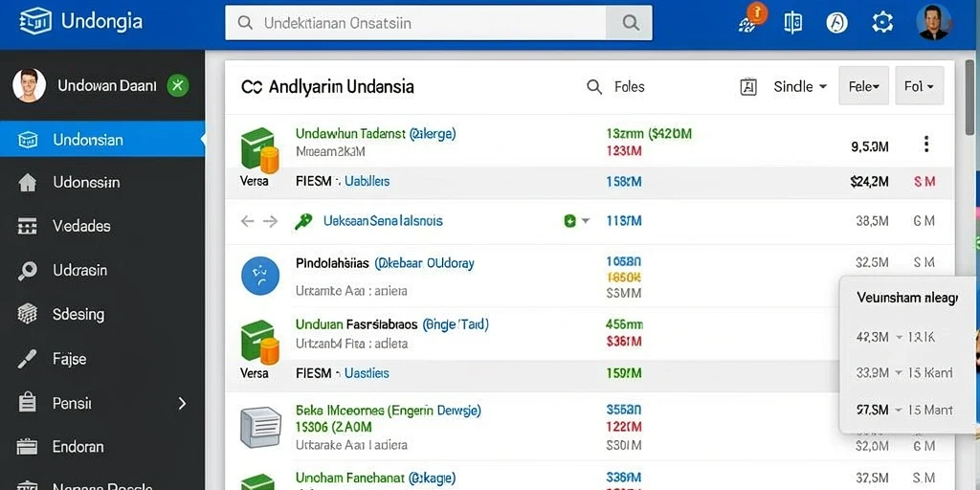Click the blue circle icon of Pindolahsiias
This screenshot has height=490, width=980.
click(x=260, y=276)
